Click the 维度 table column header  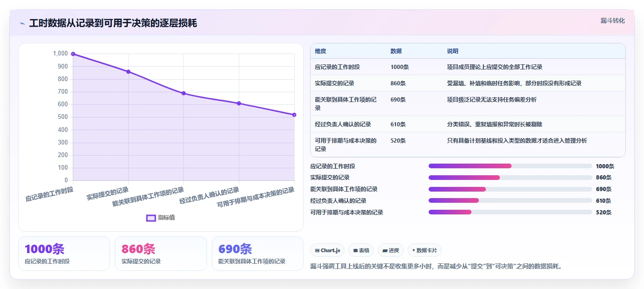click(320, 51)
